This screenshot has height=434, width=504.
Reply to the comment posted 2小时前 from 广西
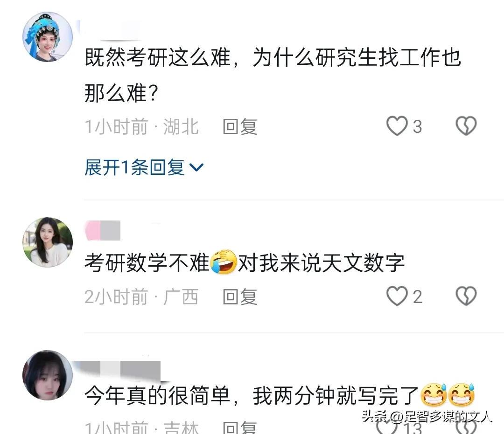click(240, 296)
